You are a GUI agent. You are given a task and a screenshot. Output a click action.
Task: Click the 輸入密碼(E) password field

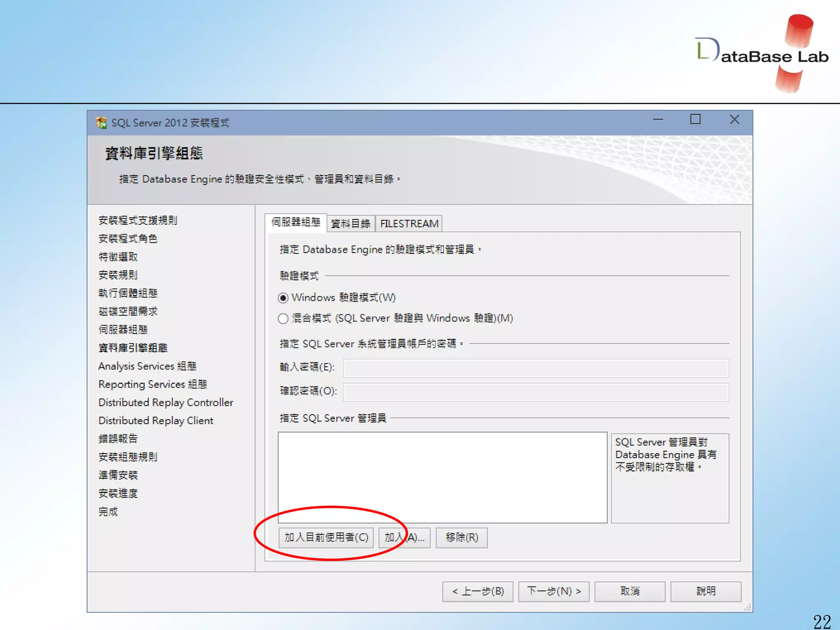pos(536,368)
